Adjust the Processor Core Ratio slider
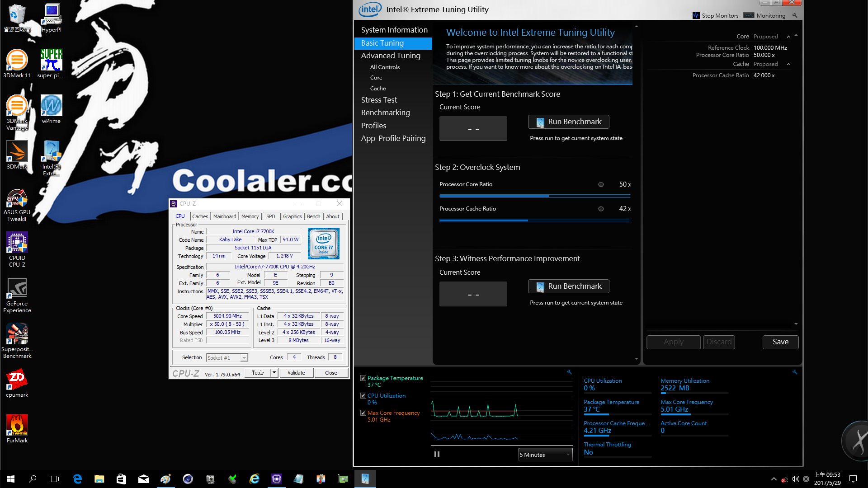Image resolution: width=868 pixels, height=488 pixels. click(535, 196)
